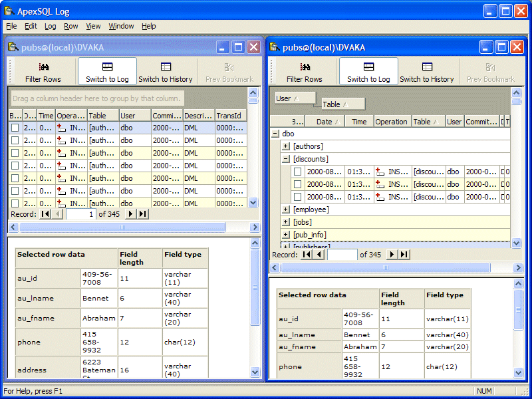
Task: Click Filter Rows in right pubs window
Action: [x=305, y=72]
